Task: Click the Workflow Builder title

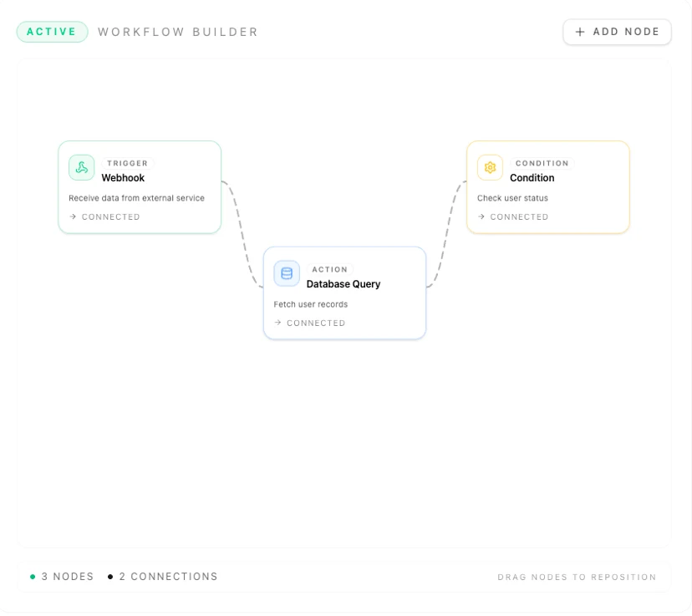Action: 178,33
